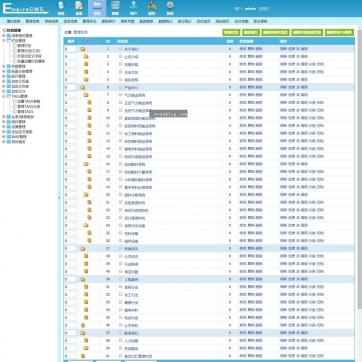Click the 退出 link beside admin
362x362 pixels.
tap(263, 9)
